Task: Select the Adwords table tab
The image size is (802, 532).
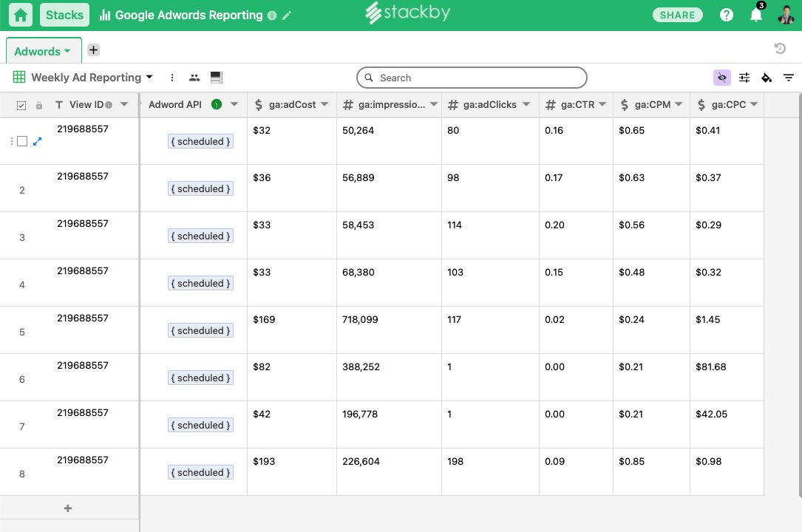Action: click(x=44, y=51)
